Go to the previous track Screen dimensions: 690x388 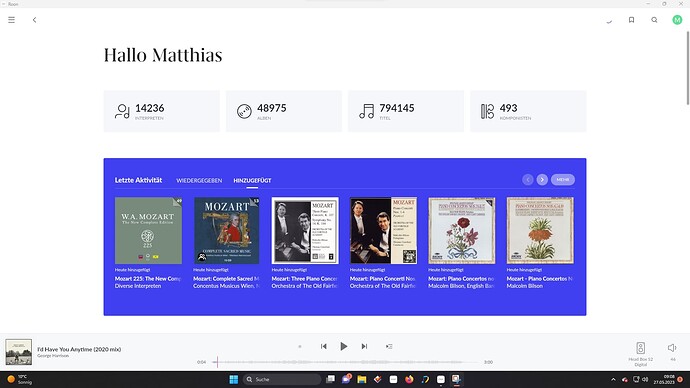tap(323, 347)
